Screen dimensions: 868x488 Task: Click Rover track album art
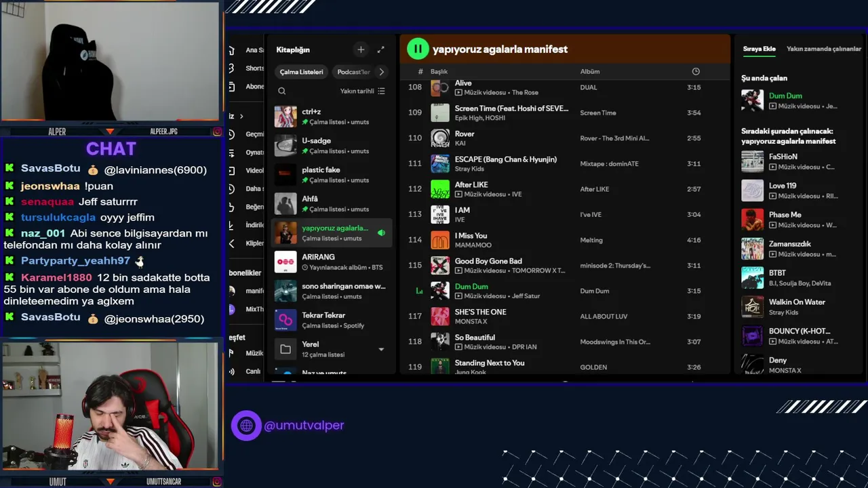click(x=440, y=138)
